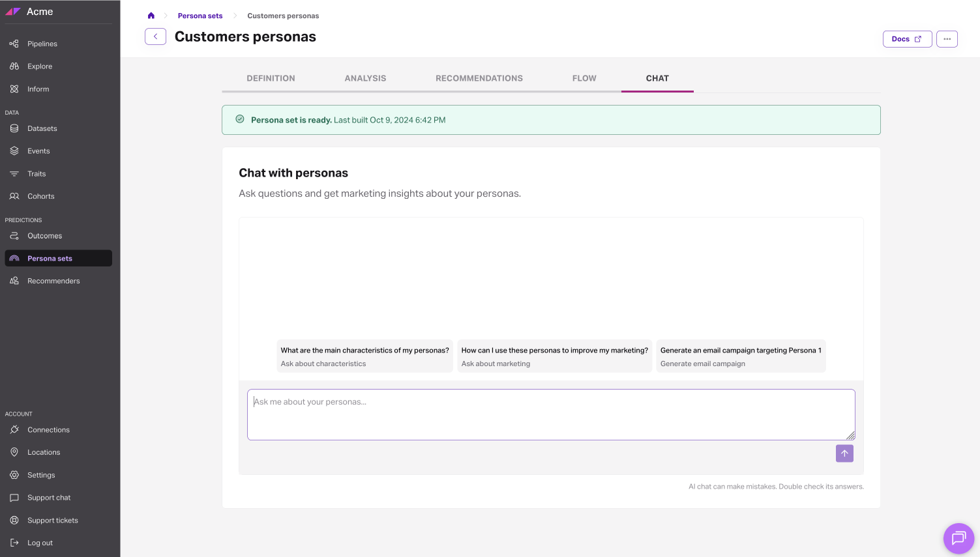Screen dimensions: 980x557
Task: Open the Recommenders section
Action: pyautogui.click(x=53, y=281)
